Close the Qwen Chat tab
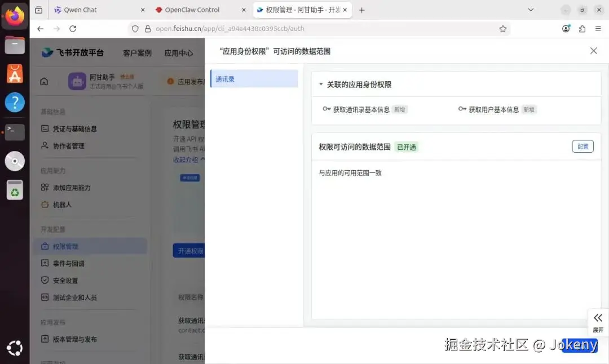The image size is (609, 364). click(143, 10)
